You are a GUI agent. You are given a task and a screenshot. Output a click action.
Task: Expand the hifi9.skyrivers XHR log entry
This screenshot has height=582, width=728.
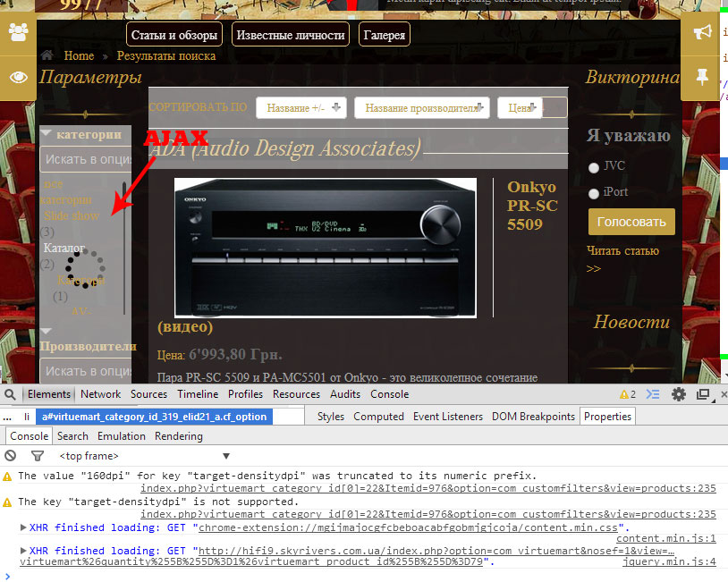click(23, 551)
